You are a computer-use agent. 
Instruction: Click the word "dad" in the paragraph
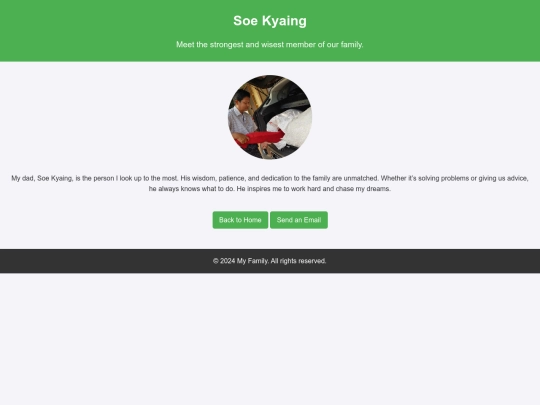[x=28, y=178]
